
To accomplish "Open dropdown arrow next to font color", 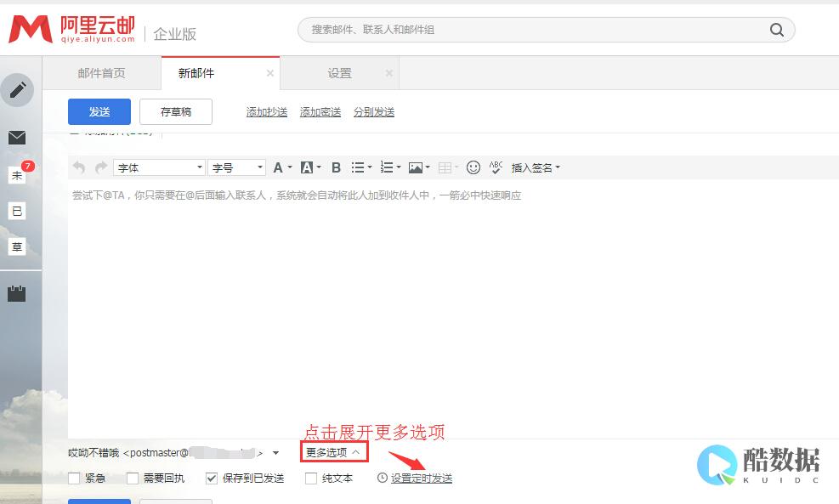I will (x=290, y=167).
